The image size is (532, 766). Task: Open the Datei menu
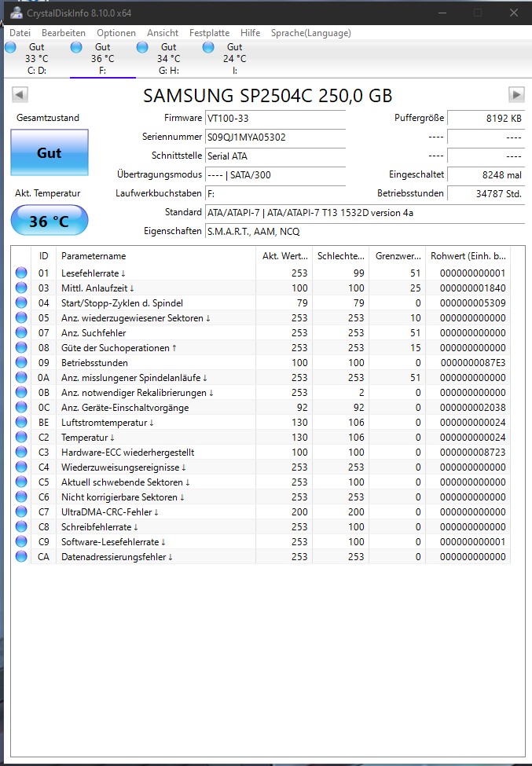(20, 33)
